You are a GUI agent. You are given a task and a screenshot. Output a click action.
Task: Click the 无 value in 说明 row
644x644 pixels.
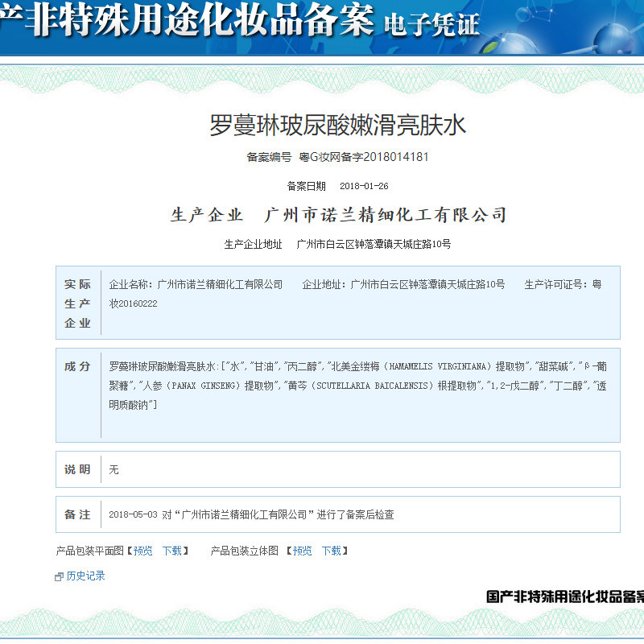pyautogui.click(x=114, y=469)
